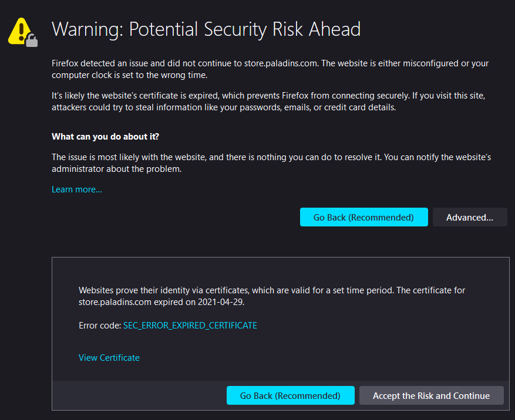Viewport: 515px width, 420px height.
Task: Click Go Back (Recommended) below the description
Action: coord(363,217)
